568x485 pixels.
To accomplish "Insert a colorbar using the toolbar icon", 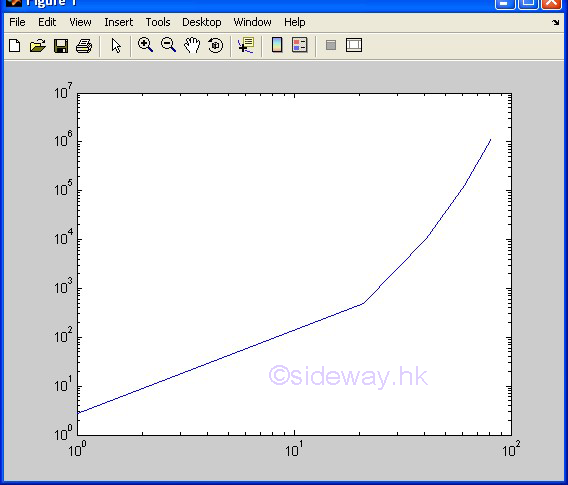I will pos(277,45).
